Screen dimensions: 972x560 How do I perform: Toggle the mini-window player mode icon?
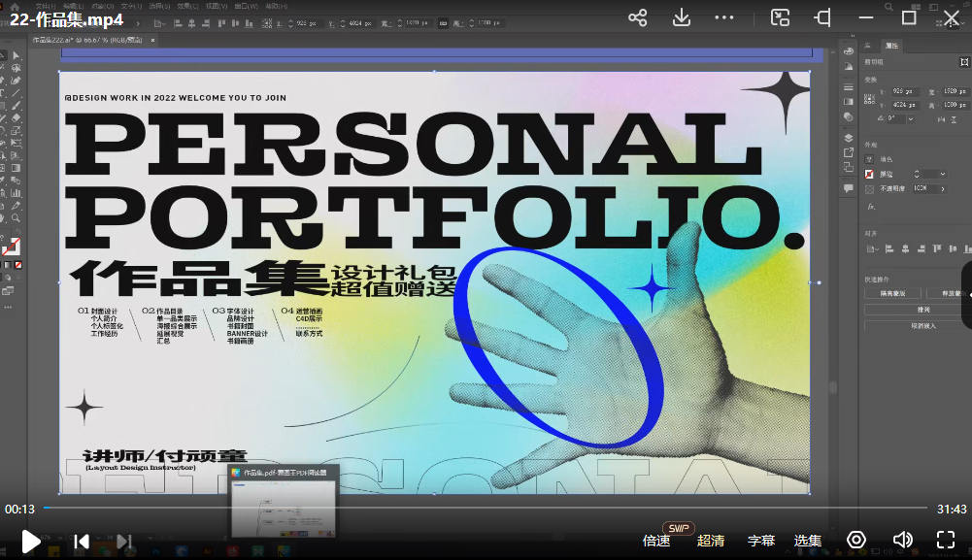[780, 17]
